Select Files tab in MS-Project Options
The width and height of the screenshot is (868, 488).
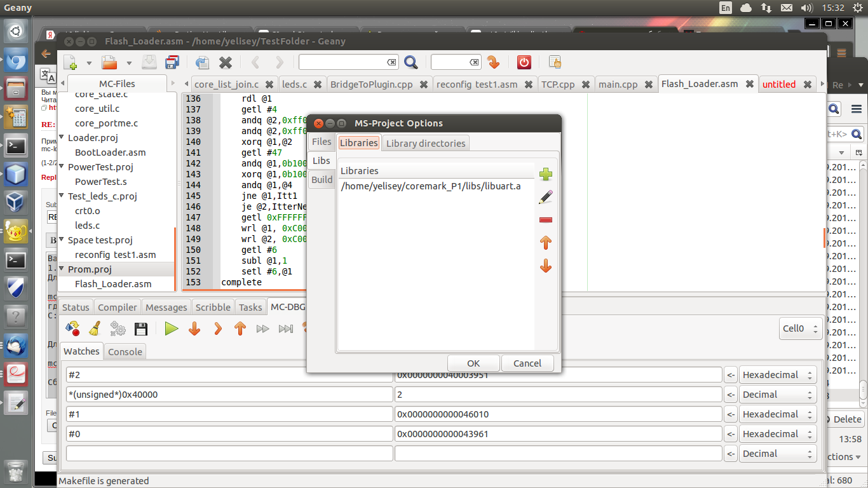[x=322, y=142]
